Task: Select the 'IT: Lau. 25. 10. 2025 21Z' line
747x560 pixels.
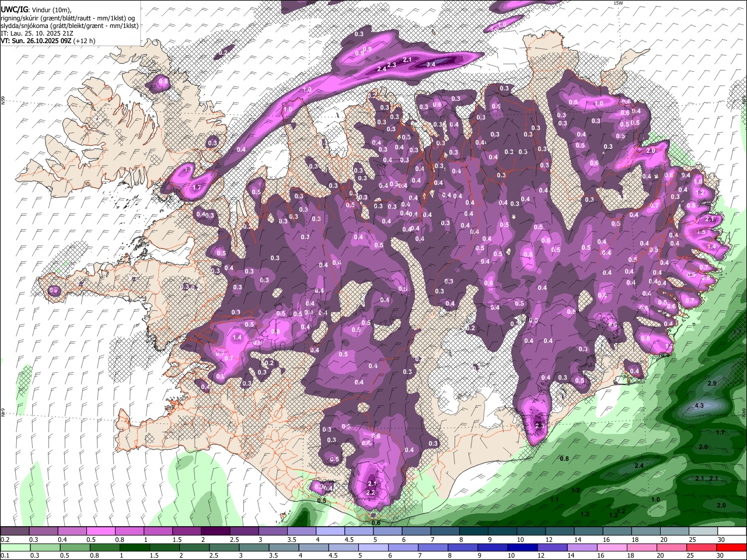Action: (x=37, y=33)
